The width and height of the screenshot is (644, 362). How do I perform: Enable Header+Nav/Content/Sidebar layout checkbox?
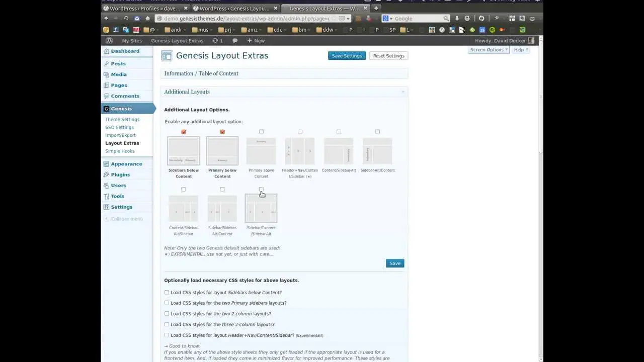point(300,132)
